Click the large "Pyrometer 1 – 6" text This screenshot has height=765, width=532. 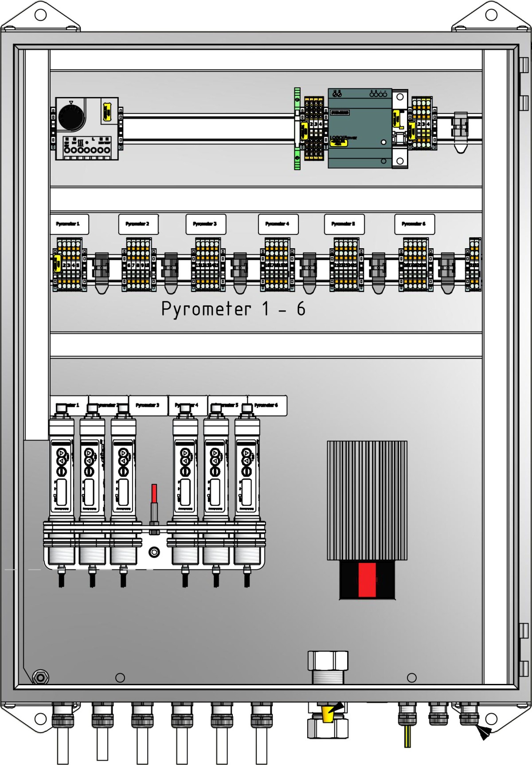[233, 309]
